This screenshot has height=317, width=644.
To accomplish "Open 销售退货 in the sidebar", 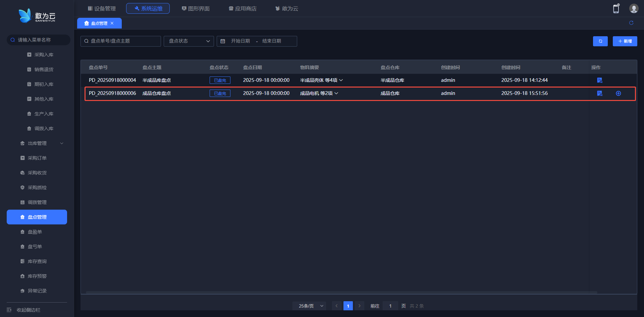I will coord(40,69).
